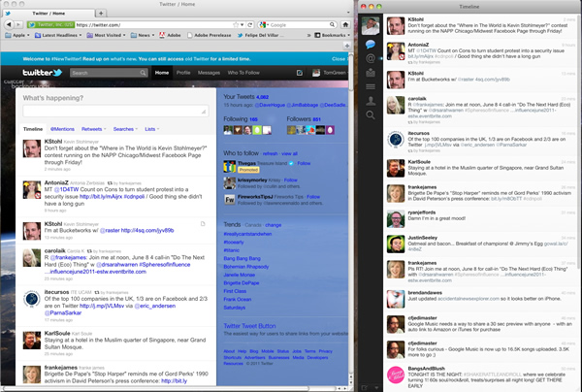The height and width of the screenshot is (392, 582).
Task: Click itecursos avatar in Timeline app window
Action: coord(396,140)
